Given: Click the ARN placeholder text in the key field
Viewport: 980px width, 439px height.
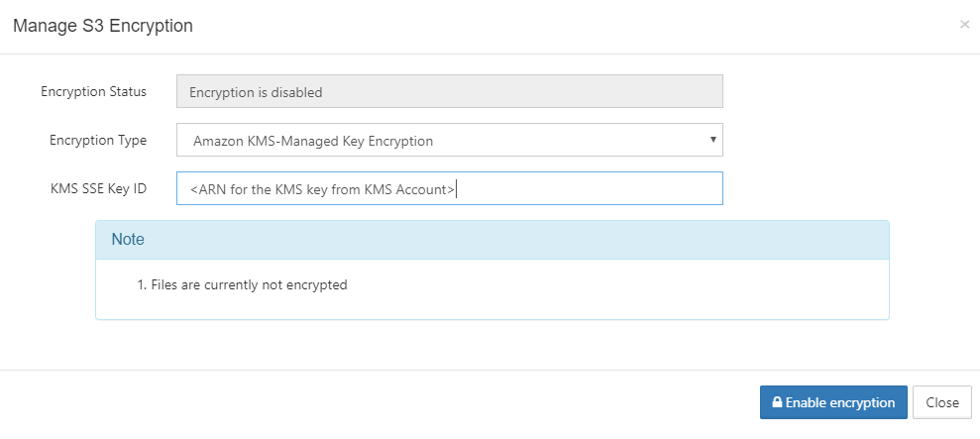Looking at the screenshot, I should coord(322,188).
